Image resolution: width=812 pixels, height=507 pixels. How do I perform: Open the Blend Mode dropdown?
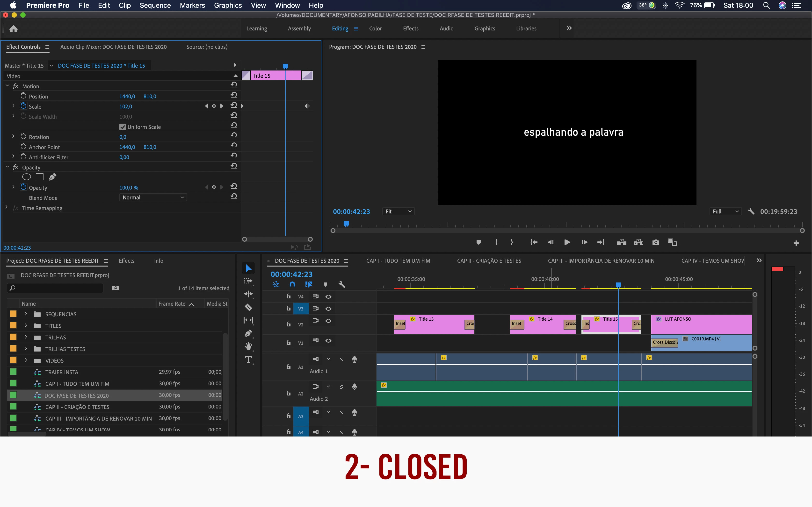[153, 197]
